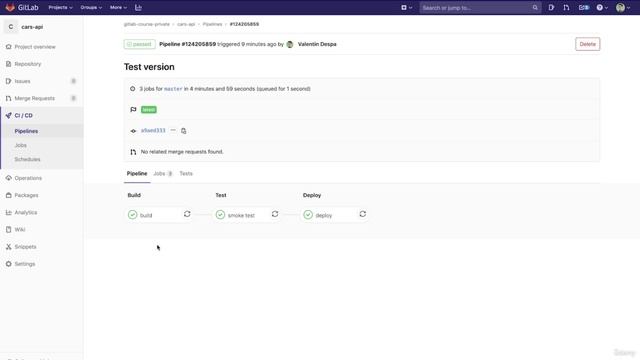This screenshot has width=640, height=360.
Task: Retry the smoke test job
Action: point(275,214)
